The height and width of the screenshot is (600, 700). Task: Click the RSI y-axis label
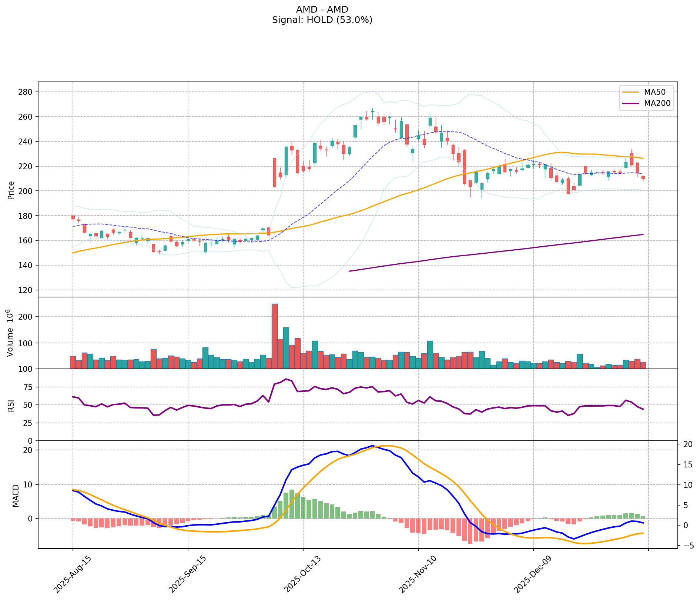(11, 405)
